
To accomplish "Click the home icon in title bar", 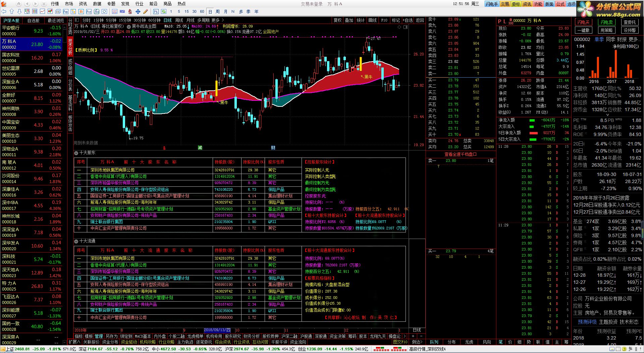I will 19,4.
